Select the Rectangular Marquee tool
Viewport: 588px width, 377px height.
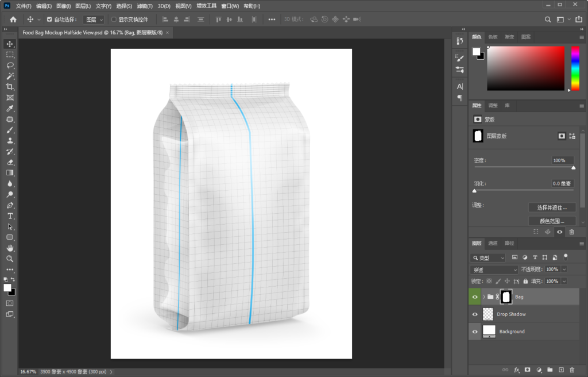pos(10,55)
